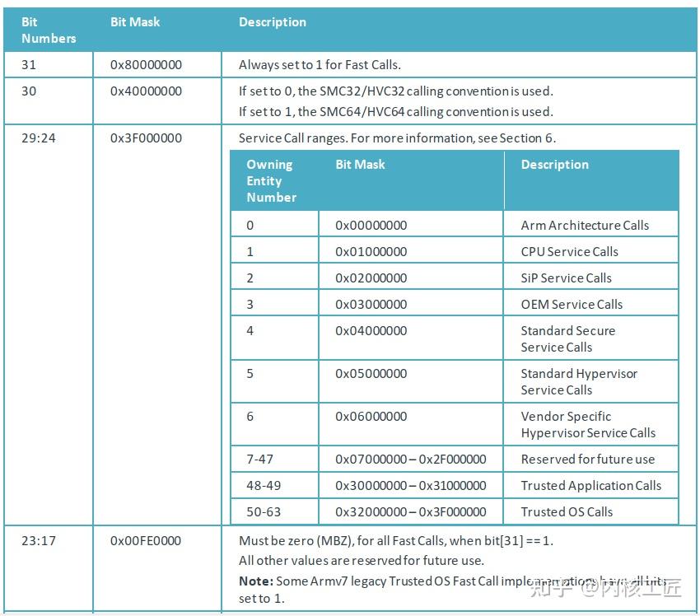Select the 0x03000000 OEM bit mask

tap(371, 304)
